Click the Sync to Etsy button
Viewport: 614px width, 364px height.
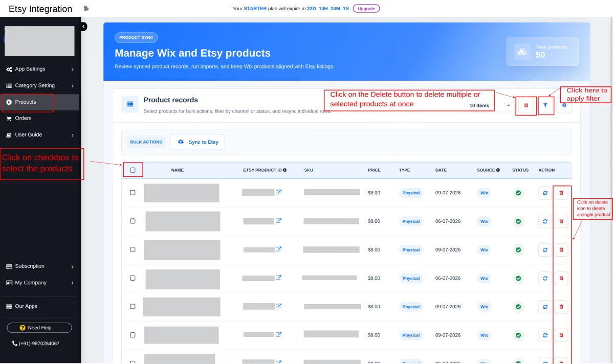pyautogui.click(x=198, y=142)
